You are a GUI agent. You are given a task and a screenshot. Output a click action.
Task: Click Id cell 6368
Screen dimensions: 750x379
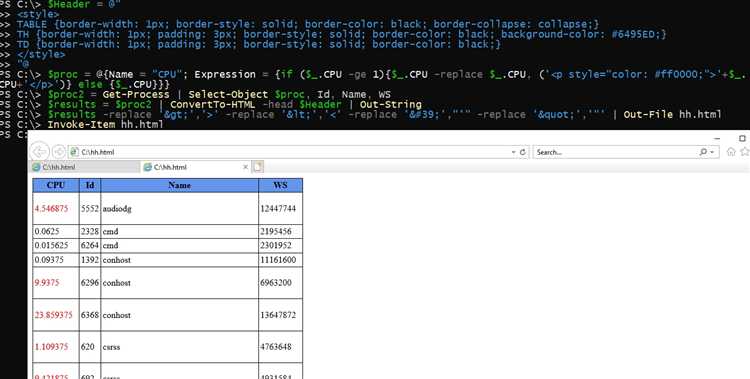[x=89, y=315]
